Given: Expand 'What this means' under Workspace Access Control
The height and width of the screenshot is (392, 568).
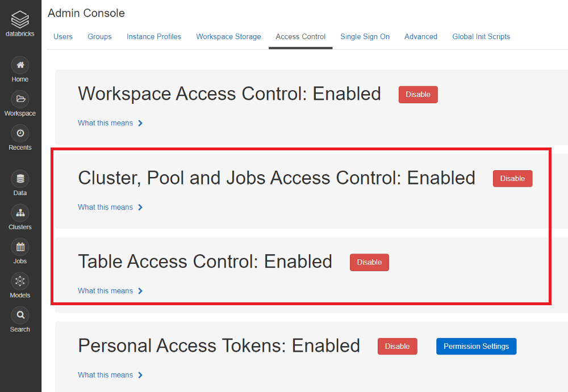Looking at the screenshot, I should [x=105, y=123].
